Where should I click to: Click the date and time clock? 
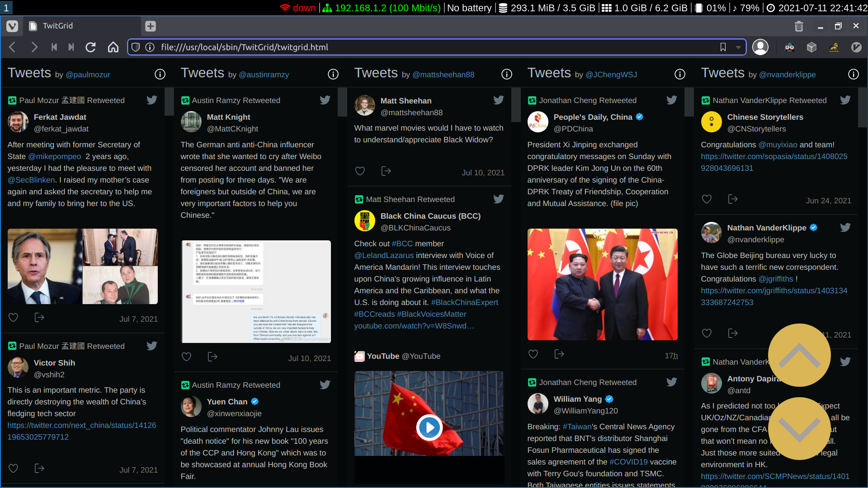816,8
